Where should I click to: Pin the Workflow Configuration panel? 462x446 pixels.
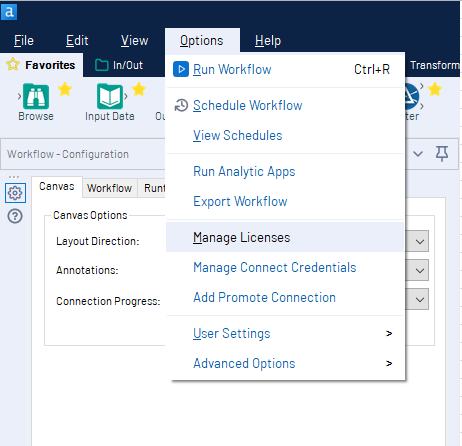(442, 154)
